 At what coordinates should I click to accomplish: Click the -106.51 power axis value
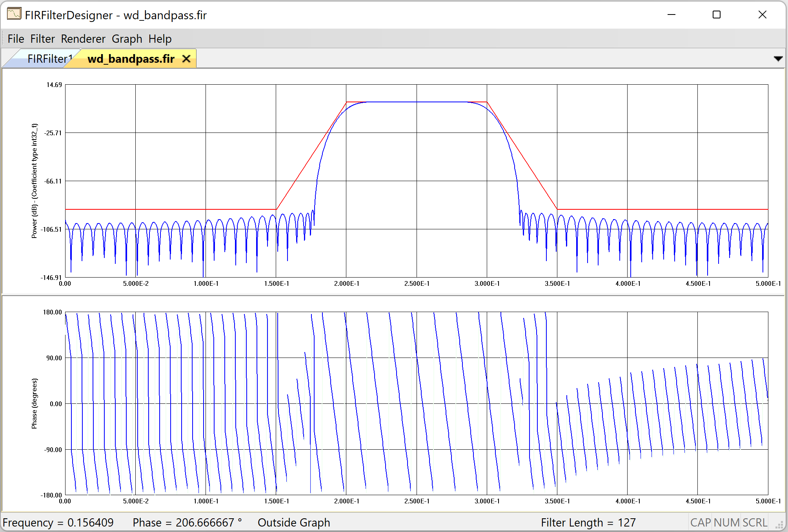[x=51, y=229]
